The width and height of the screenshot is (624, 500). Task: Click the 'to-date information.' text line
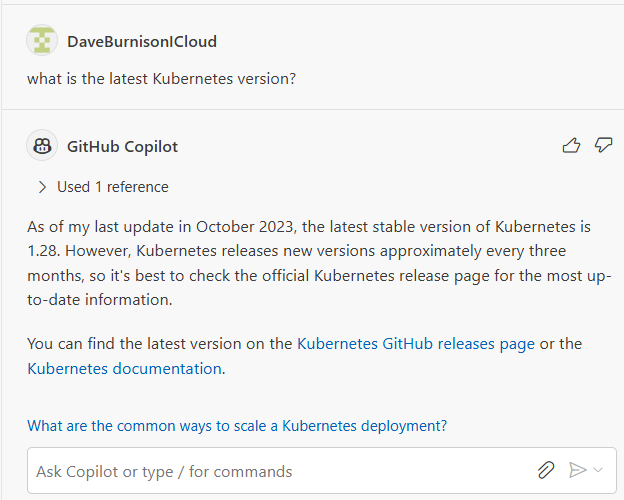[x=100, y=300]
